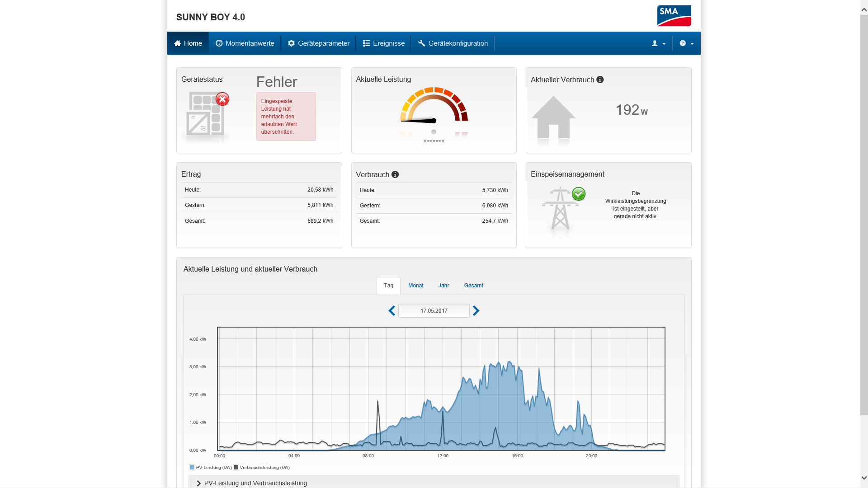Go to next day with right arrow
The width and height of the screenshot is (868, 488).
(476, 311)
